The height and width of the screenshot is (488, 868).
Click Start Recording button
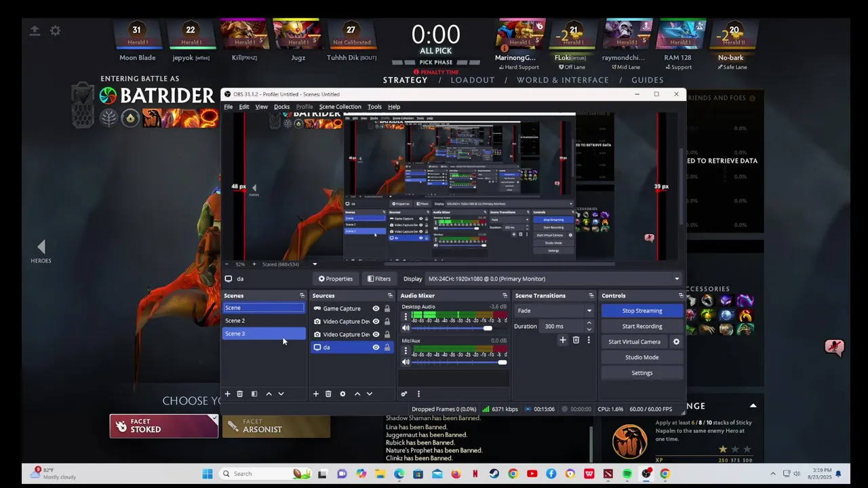click(x=642, y=326)
